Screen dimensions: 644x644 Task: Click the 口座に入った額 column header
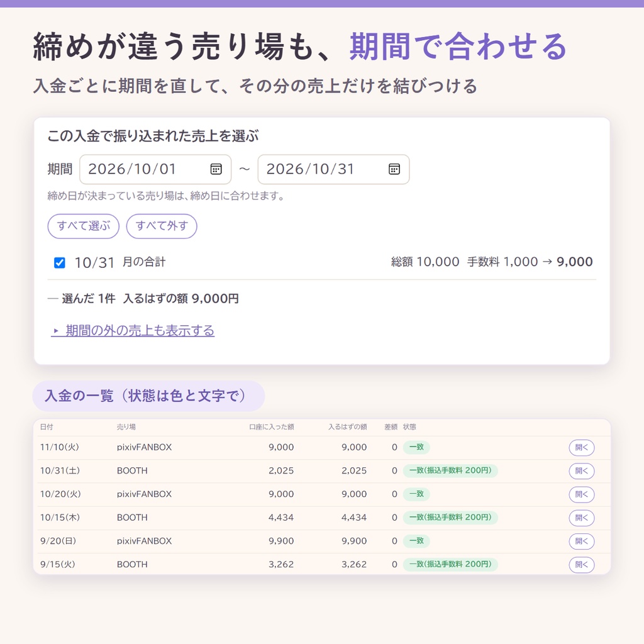[272, 427]
